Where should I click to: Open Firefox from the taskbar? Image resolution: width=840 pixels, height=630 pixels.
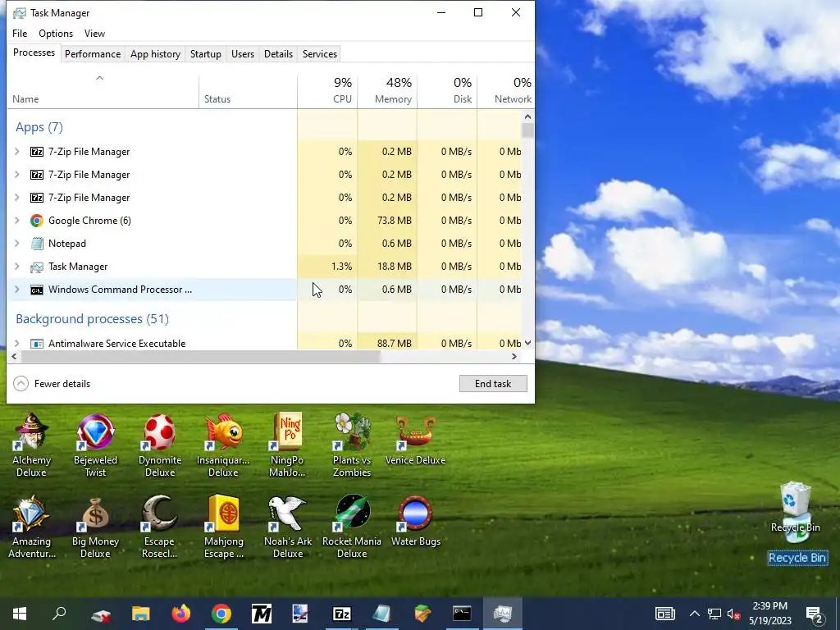coord(181,614)
